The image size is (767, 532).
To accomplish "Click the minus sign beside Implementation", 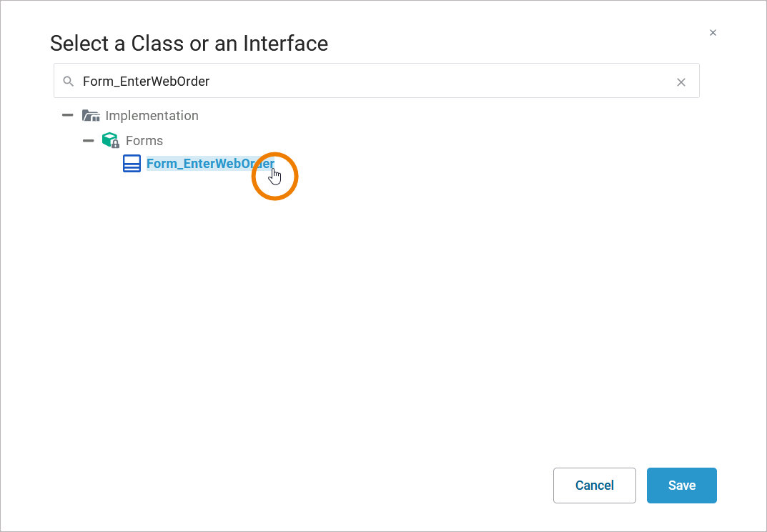I will (68, 115).
